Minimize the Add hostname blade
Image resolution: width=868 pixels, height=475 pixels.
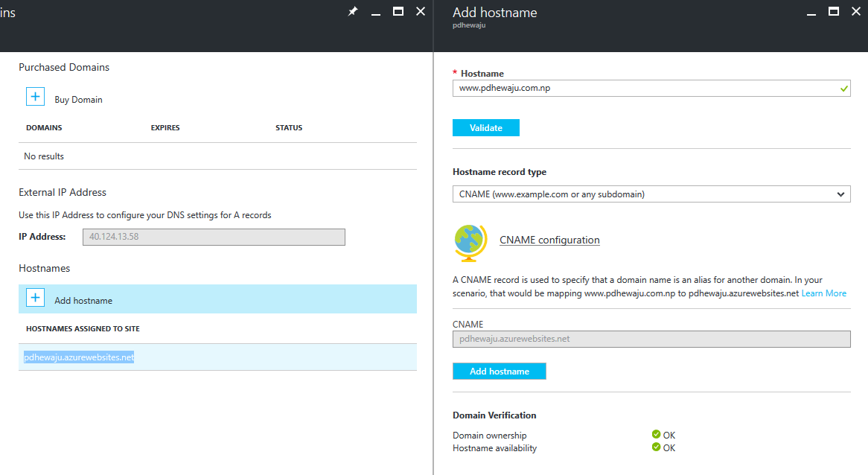click(811, 13)
